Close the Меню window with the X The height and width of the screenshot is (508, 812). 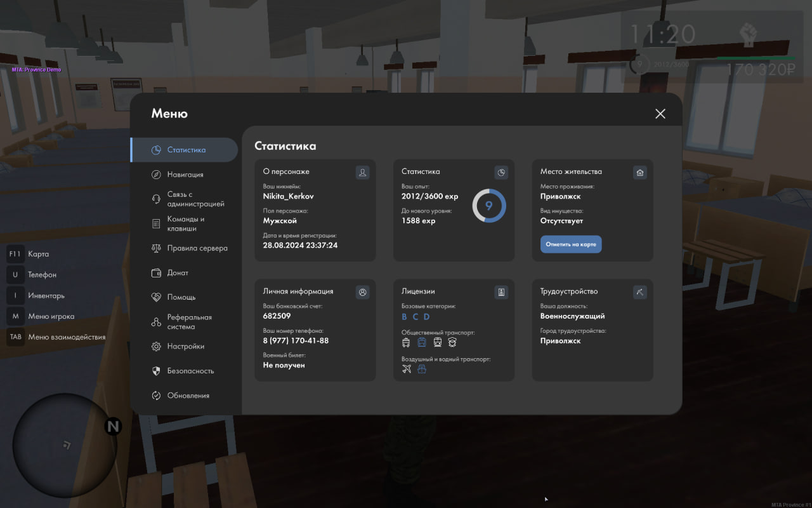(x=660, y=114)
